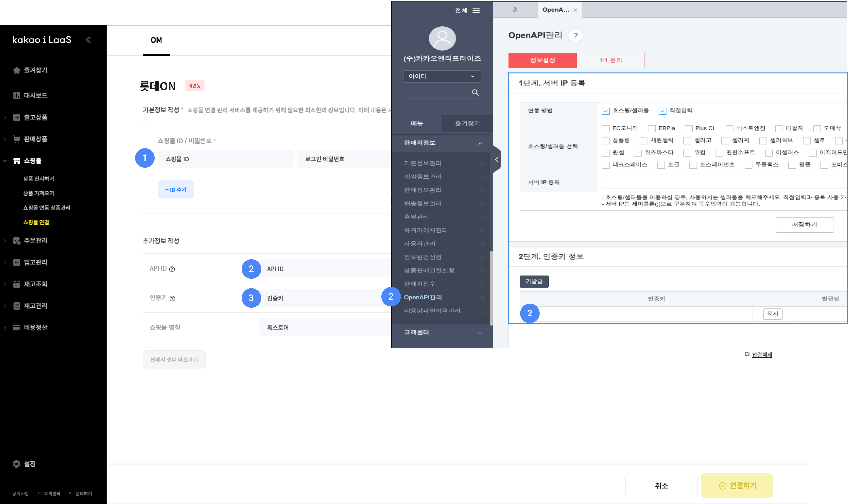Click the API ID help tooltip icon

(x=172, y=269)
